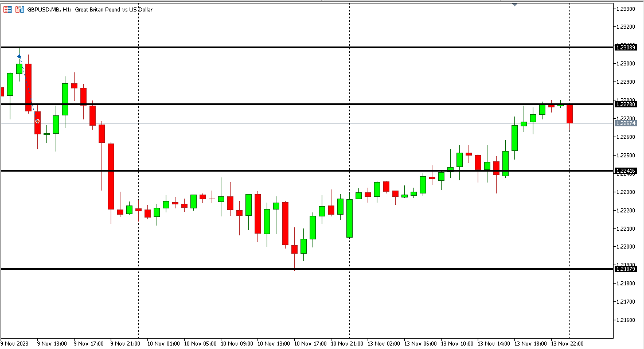Click the 10 Nov 13:00 time label

coord(274,344)
